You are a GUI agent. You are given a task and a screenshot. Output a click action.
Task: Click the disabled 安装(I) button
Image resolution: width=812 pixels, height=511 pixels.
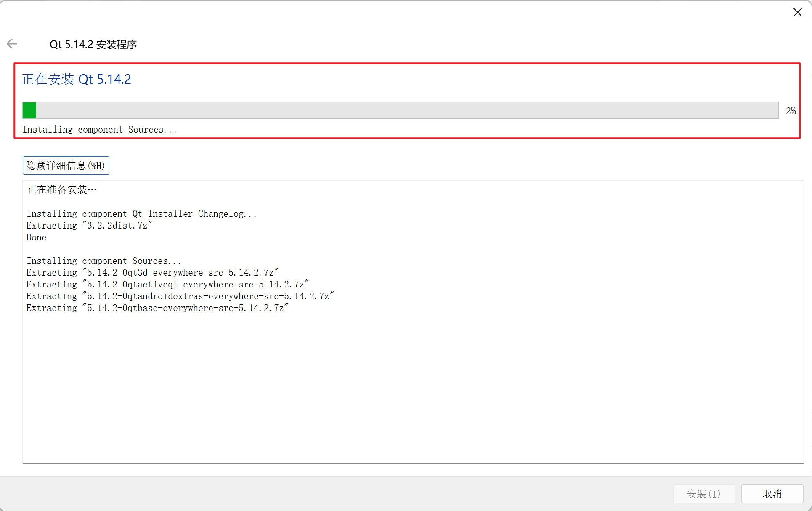tap(704, 494)
